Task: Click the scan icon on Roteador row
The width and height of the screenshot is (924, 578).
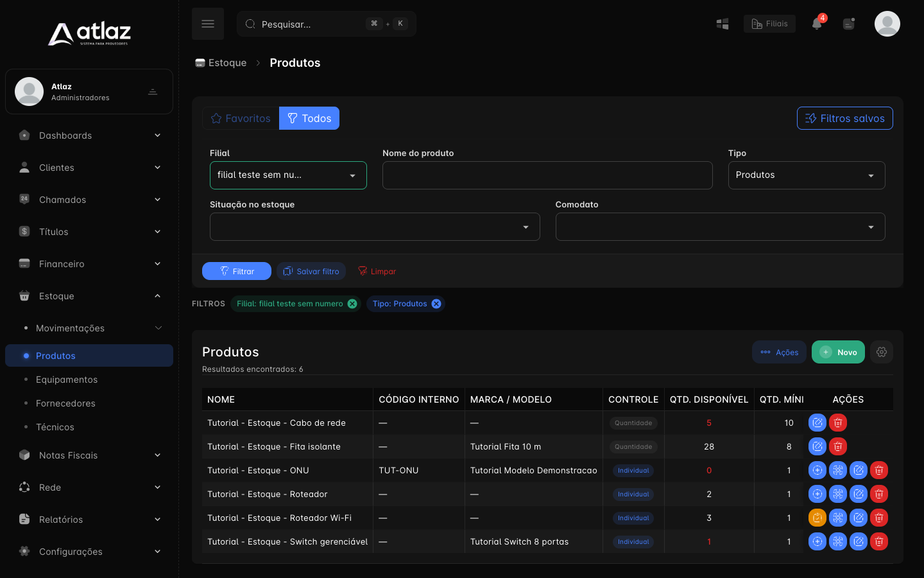Action: [x=838, y=494]
